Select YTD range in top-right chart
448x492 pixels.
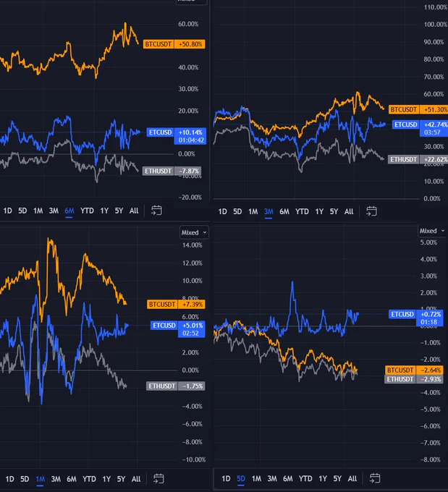pos(302,211)
